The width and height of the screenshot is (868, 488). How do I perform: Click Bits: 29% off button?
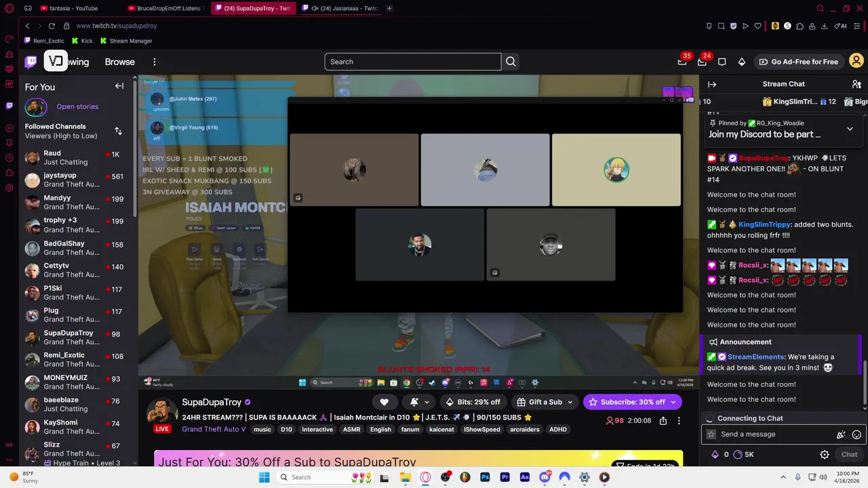pos(473,402)
